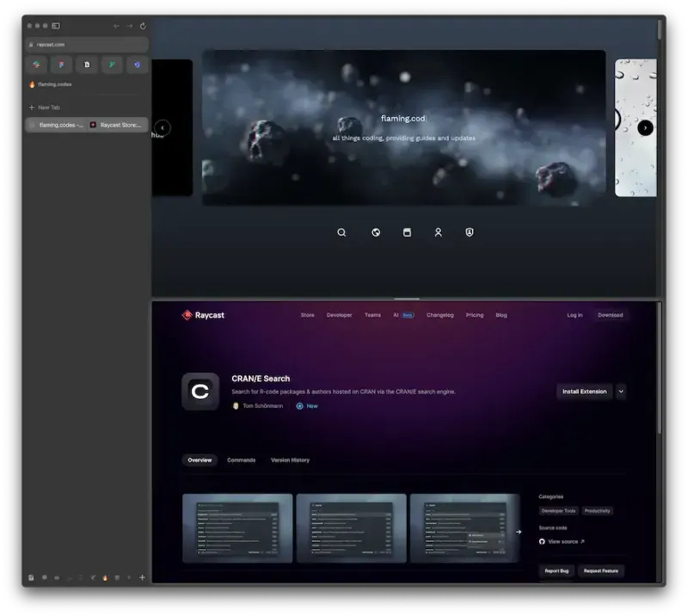Image resolution: width=688 pixels, height=616 pixels.
Task: Toggle the browser sidebar panel icon
Action: tap(56, 26)
